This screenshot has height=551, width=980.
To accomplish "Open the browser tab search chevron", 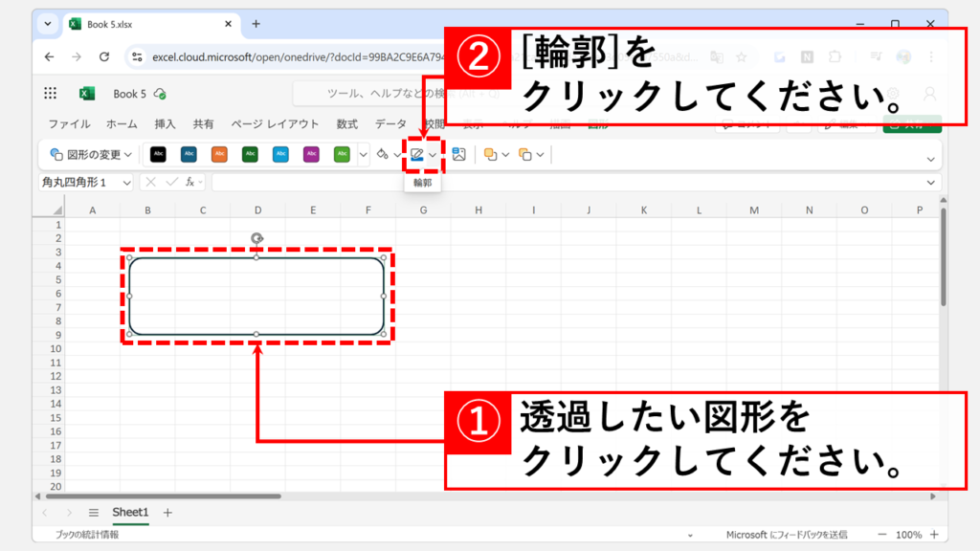I will [x=48, y=24].
